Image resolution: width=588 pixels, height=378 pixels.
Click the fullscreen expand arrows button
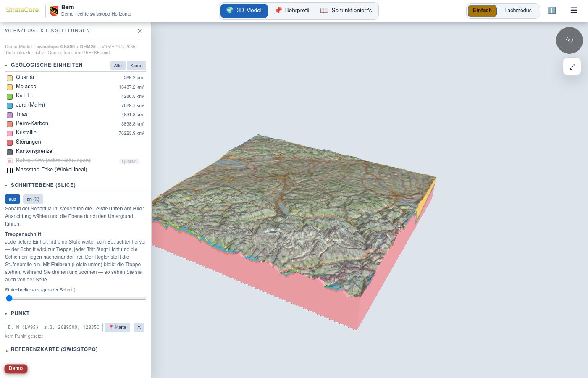[572, 67]
